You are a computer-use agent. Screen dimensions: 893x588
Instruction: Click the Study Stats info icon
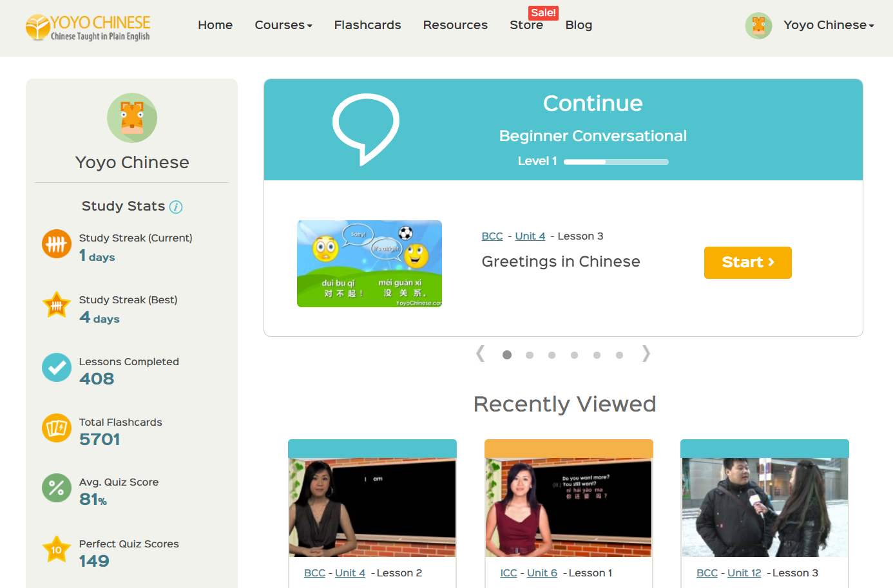point(176,207)
